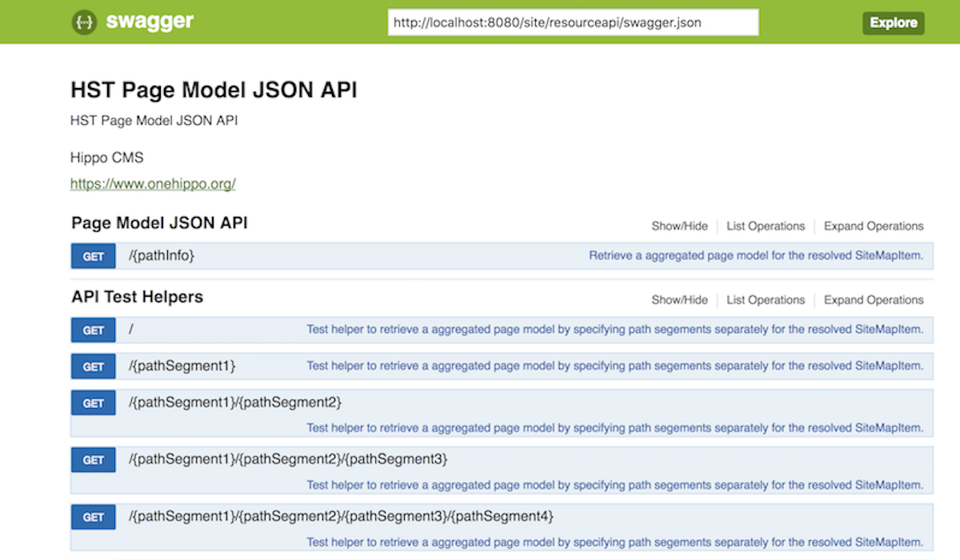Click the 'Hippo CMS' text
Image resolution: width=960 pixels, height=560 pixels.
click(x=107, y=158)
